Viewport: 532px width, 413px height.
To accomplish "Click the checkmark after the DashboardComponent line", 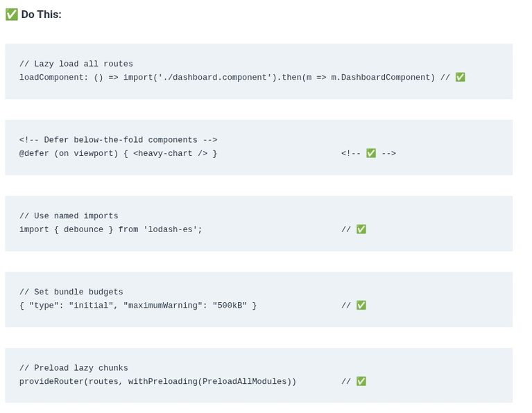I will (460, 78).
